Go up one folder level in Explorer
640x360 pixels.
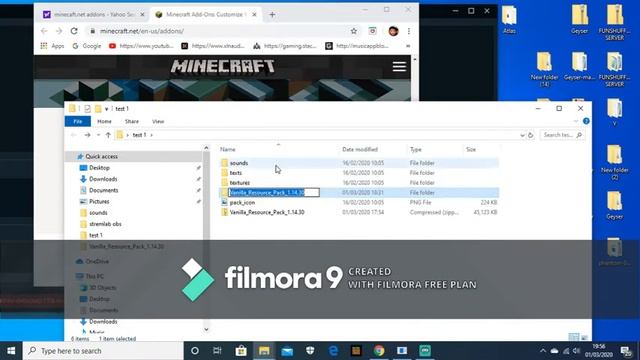coord(108,135)
